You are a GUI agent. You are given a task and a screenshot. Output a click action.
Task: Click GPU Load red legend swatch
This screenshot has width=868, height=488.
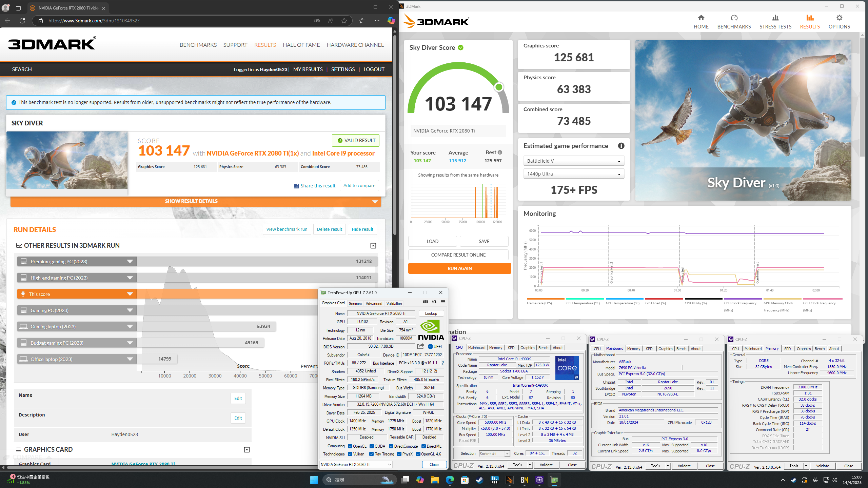[x=664, y=299]
